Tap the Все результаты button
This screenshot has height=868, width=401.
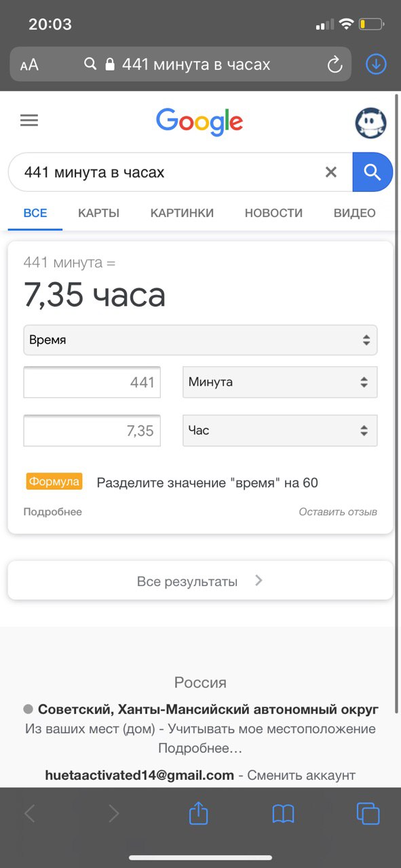[200, 581]
